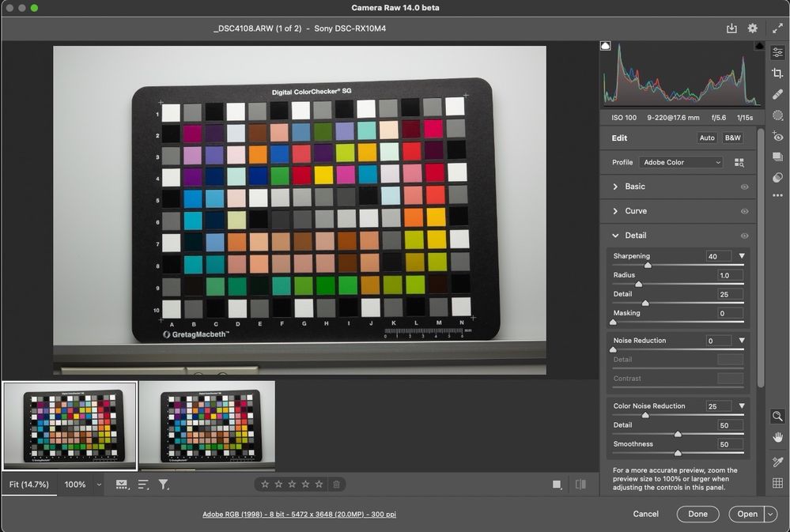This screenshot has height=532, width=790.
Task: Expand the Basic panel
Action: [x=615, y=187]
